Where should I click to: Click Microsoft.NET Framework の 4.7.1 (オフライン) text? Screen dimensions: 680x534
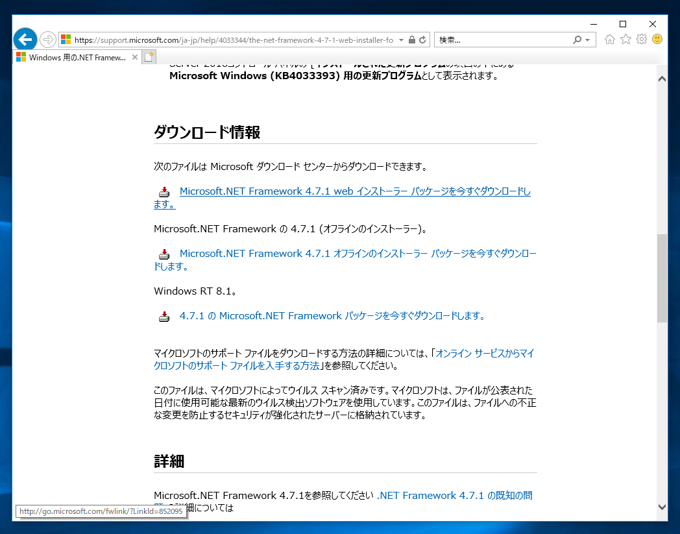point(290,229)
